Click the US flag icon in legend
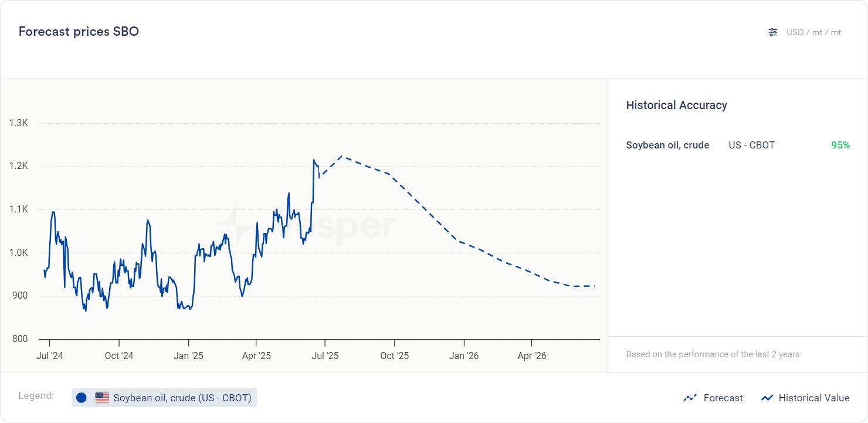This screenshot has height=423, width=868. pos(102,398)
